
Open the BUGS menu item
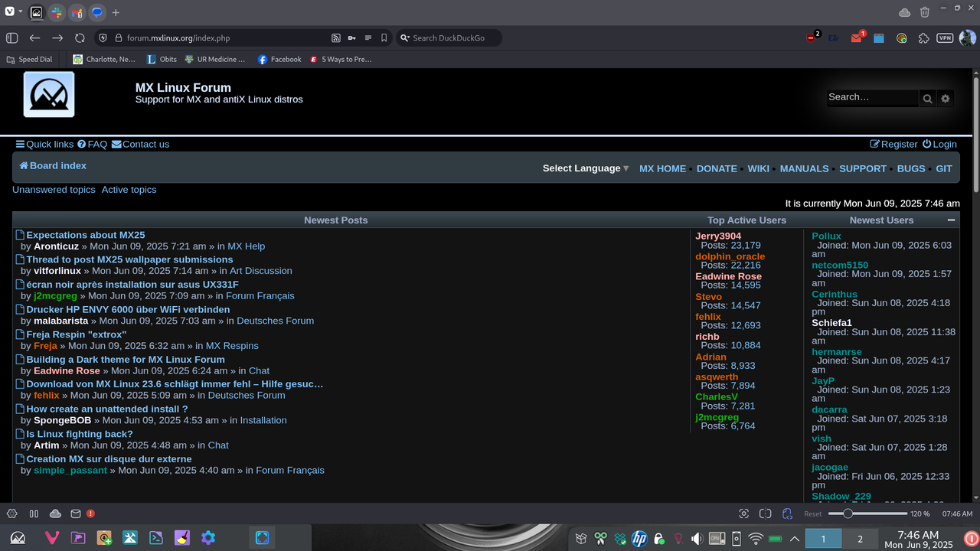911,168
